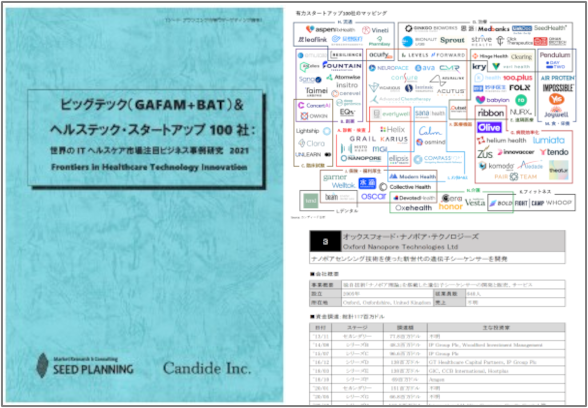Click the Olive purple logo

(x=489, y=128)
